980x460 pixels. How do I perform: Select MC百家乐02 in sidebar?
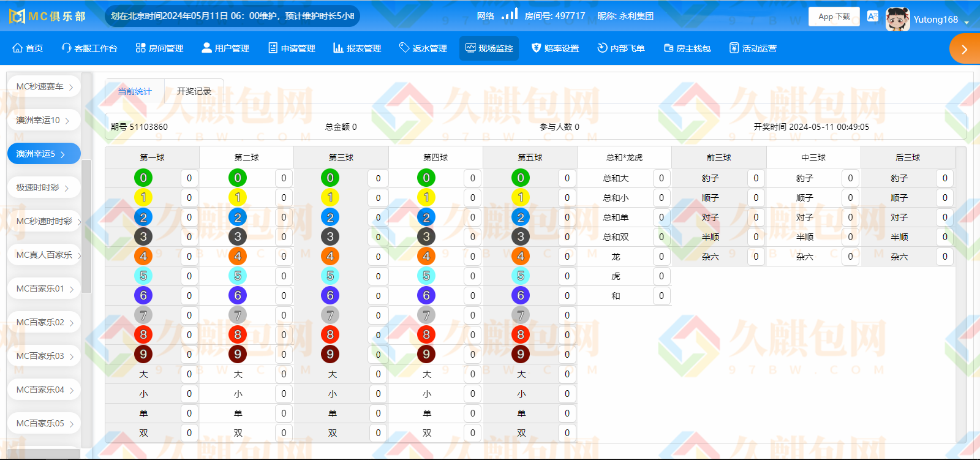click(44, 322)
